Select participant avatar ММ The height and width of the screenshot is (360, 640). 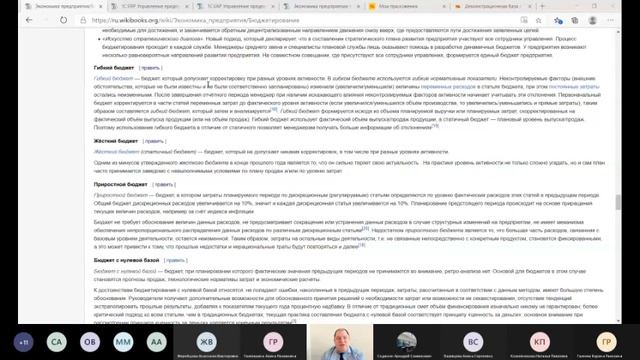pyautogui.click(x=123, y=342)
